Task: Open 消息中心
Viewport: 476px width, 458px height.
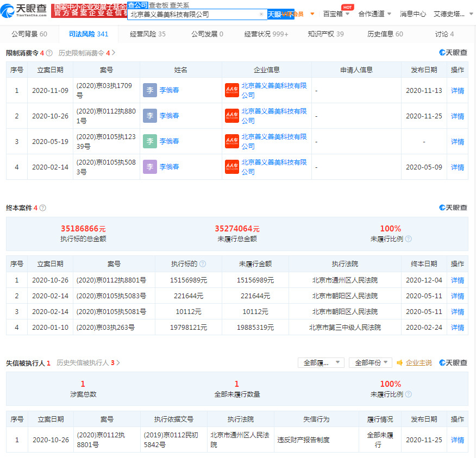Action: pyautogui.click(x=413, y=14)
